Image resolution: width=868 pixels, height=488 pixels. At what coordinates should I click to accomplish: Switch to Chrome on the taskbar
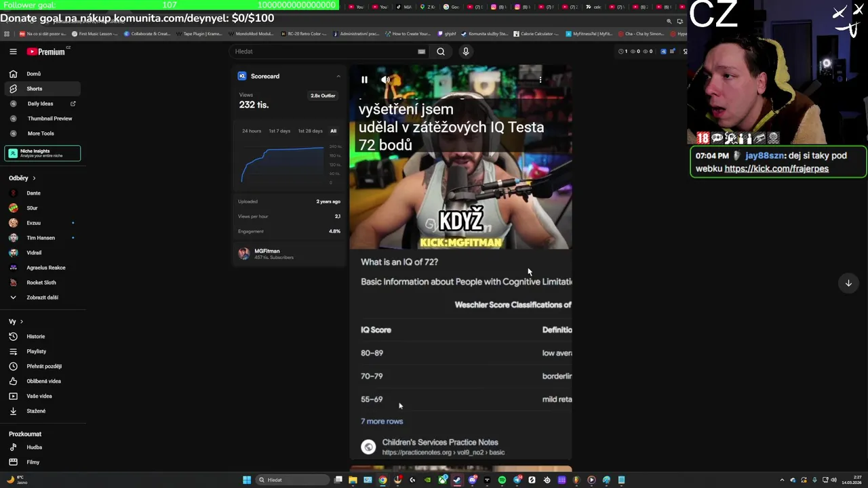pos(382,480)
